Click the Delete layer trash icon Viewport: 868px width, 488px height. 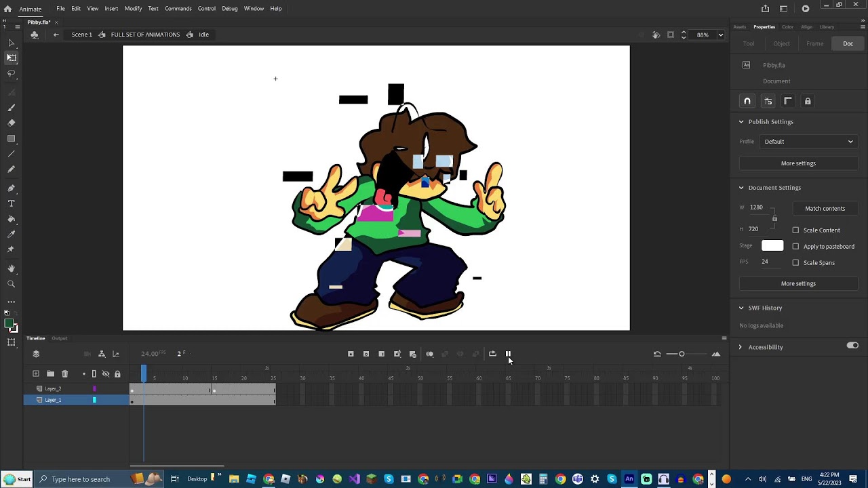(x=65, y=373)
